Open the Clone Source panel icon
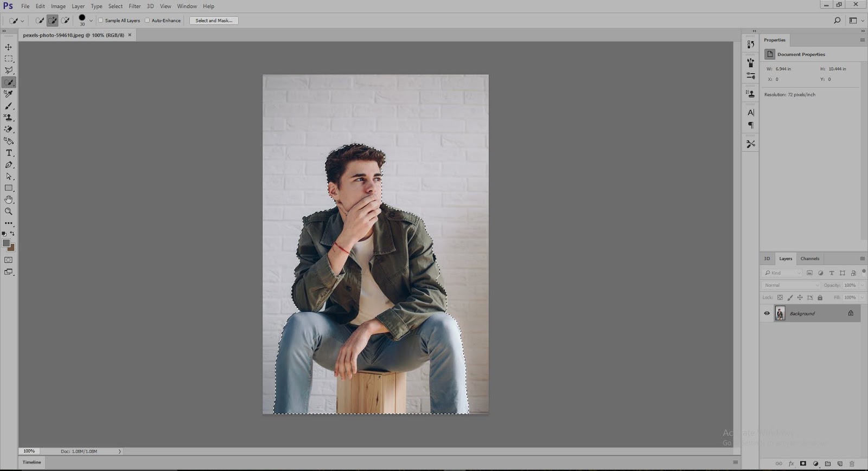 [751, 94]
